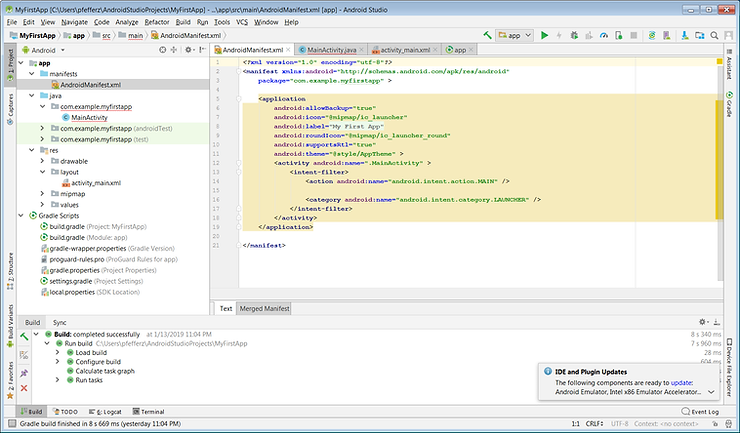
Task: Open the AVD Manager icon
Action: (x=666, y=35)
